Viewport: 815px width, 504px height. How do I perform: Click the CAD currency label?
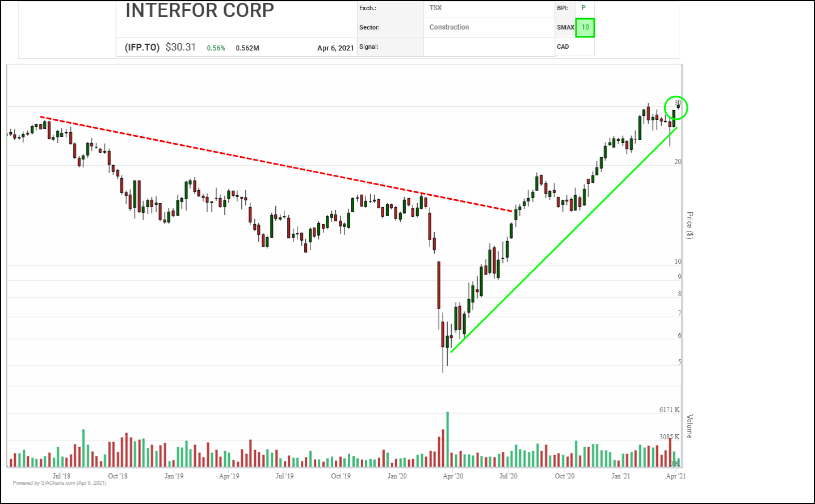click(563, 47)
